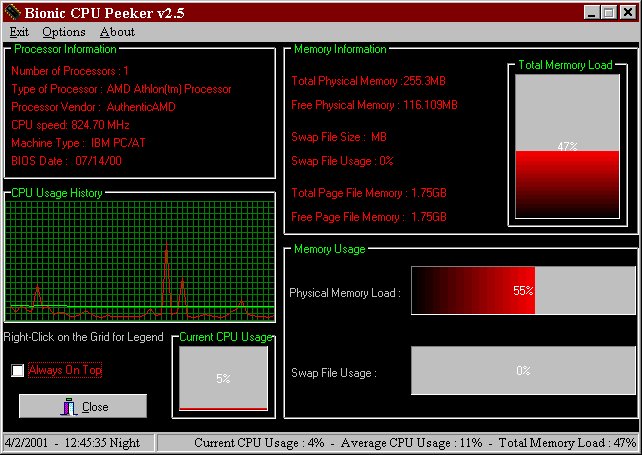Click 'Right-Click on the Grid for Legend' hint
The width and height of the screenshot is (642, 455).
[x=83, y=337]
